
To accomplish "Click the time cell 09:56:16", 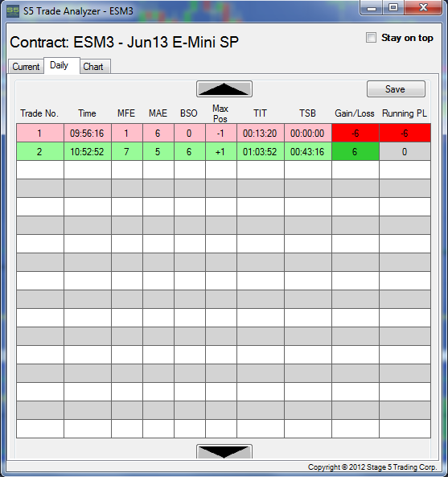I will coord(88,133).
